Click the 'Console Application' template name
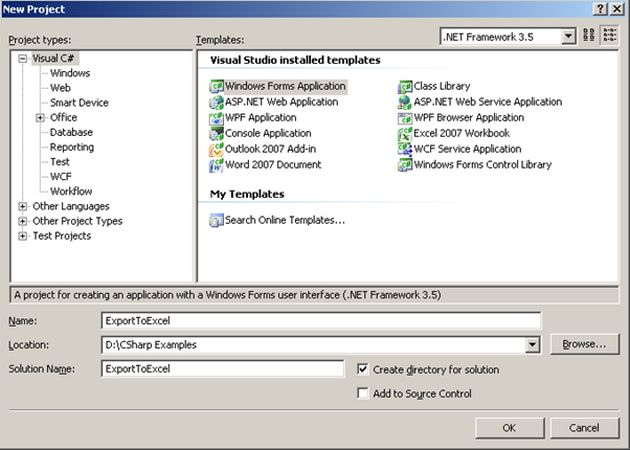This screenshot has height=450, width=630. pyautogui.click(x=268, y=133)
